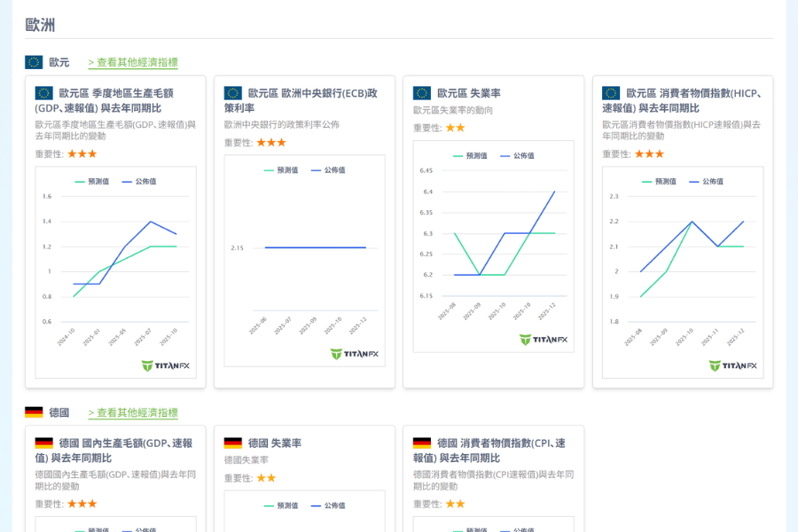Viewport: 798px width, 532px height.
Task: Expand 查看其他經濟指標 for 歐元
Action: tap(133, 63)
